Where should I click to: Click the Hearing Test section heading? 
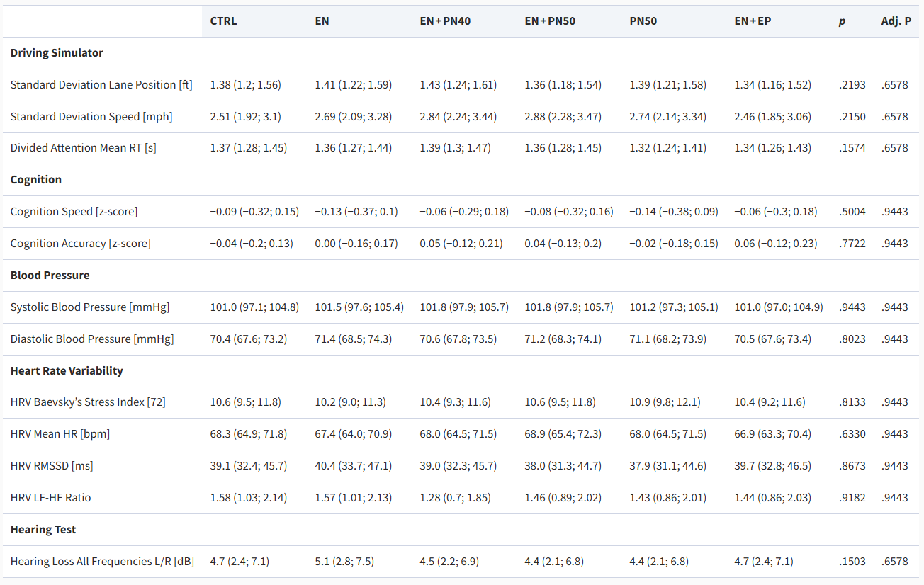tap(43, 530)
